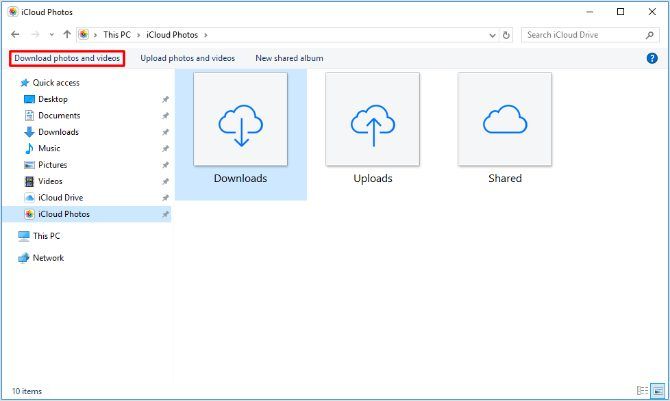The width and height of the screenshot is (670, 401).
Task: Refresh the iCloud Photos folder
Action: [x=506, y=35]
